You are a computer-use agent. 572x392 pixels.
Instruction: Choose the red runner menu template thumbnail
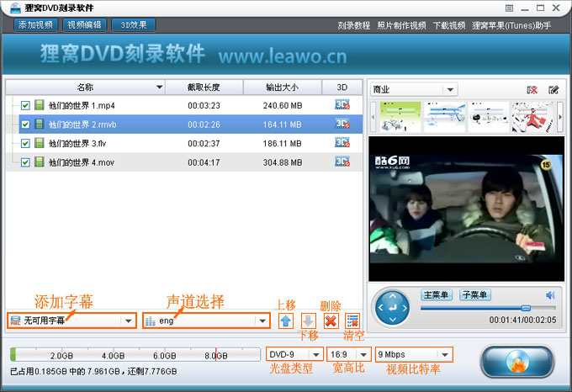point(533,117)
